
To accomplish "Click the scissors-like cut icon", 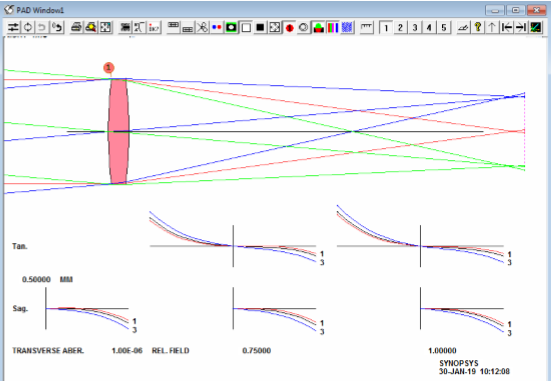I will 202,27.
